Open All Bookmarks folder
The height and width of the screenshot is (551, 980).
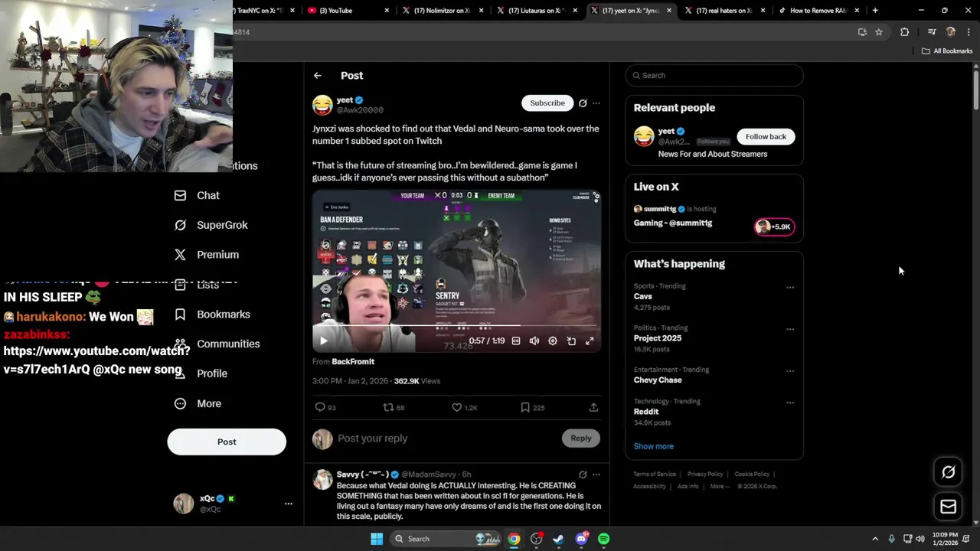pos(947,51)
